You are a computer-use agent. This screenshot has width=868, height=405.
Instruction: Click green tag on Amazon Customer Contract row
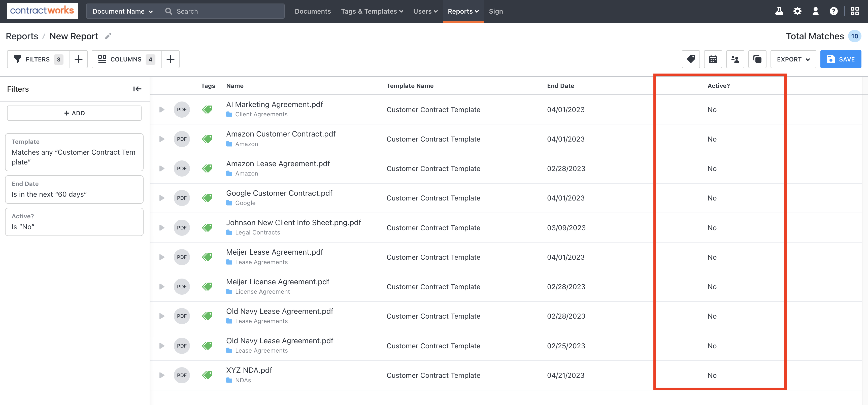pos(207,139)
